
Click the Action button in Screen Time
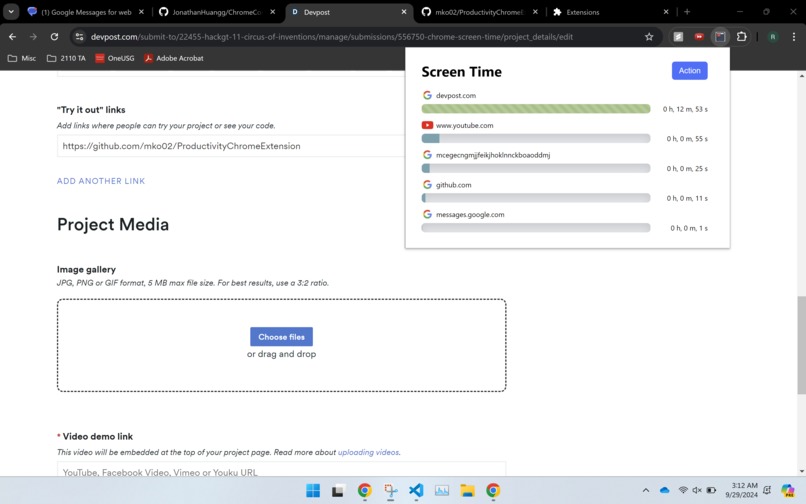coord(689,70)
